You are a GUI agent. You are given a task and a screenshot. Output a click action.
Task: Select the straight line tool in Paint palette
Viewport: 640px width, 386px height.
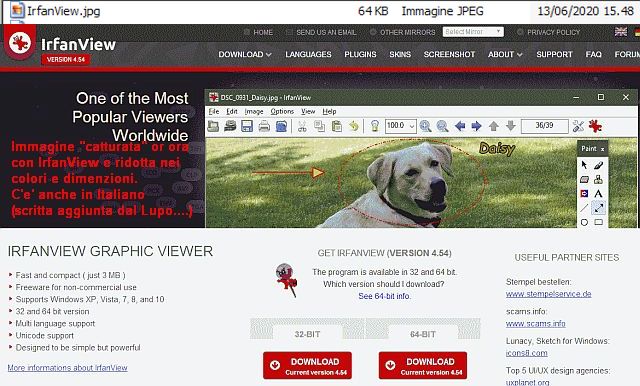(x=584, y=208)
